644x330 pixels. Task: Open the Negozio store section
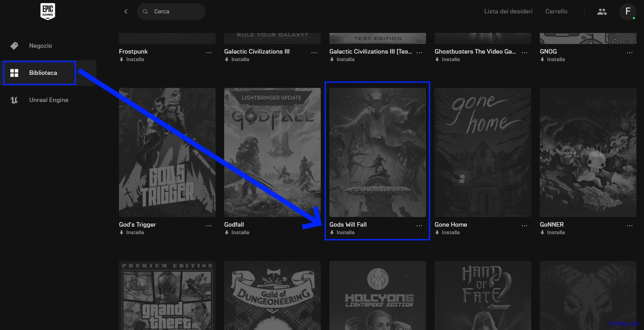tap(48, 46)
